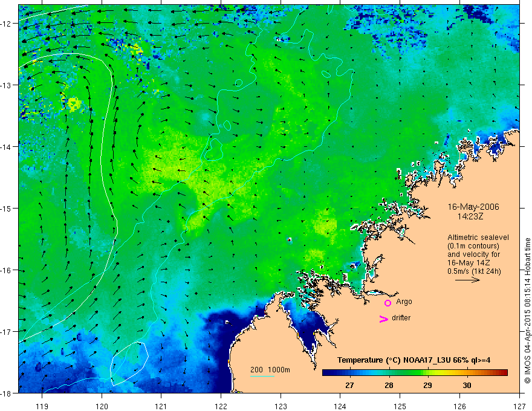Click the time text '14:23Z'
Screen dimensions: 532x411
[x=470, y=216]
